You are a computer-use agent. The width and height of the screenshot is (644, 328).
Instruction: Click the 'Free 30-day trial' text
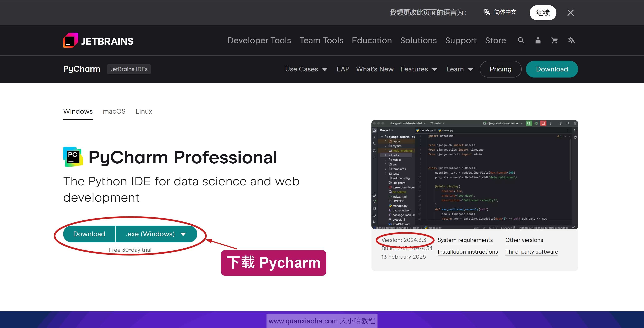click(130, 250)
